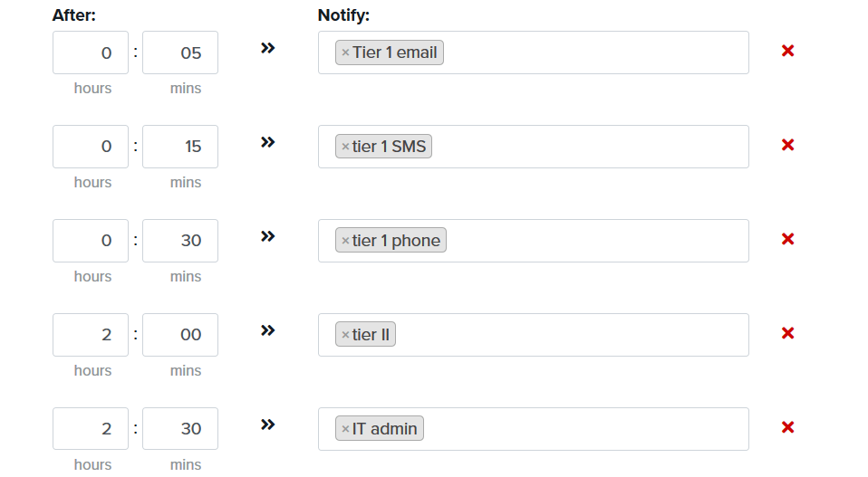This screenshot has width=868, height=477.
Task: Click empty area of Tier 1 email notify box
Action: (595, 52)
